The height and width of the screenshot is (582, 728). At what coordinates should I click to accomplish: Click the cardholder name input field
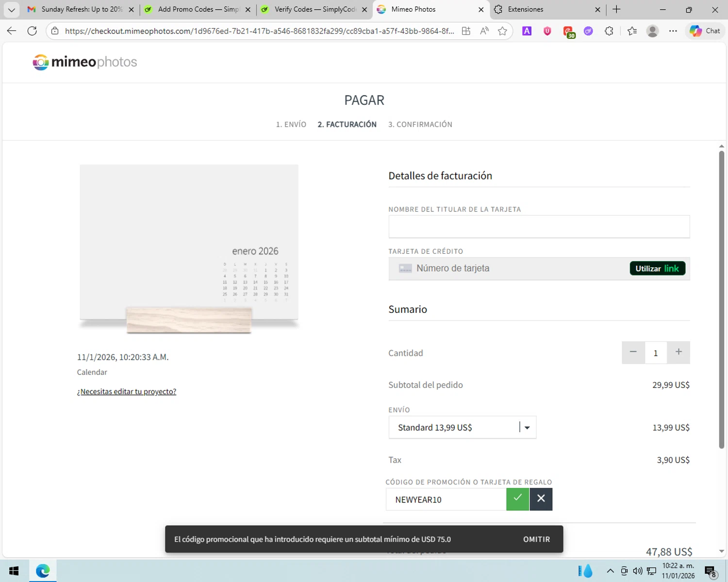[x=539, y=226]
